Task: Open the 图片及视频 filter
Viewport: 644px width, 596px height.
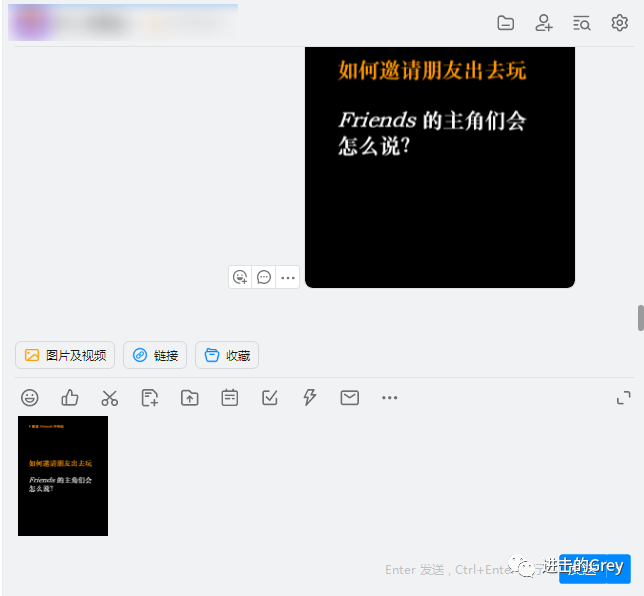Action: pos(65,355)
